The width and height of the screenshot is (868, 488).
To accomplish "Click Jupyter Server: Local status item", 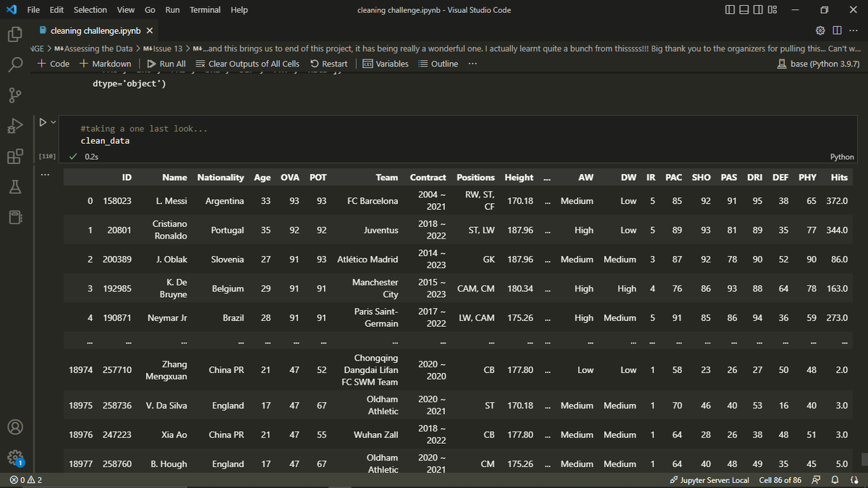I will pos(710,481).
